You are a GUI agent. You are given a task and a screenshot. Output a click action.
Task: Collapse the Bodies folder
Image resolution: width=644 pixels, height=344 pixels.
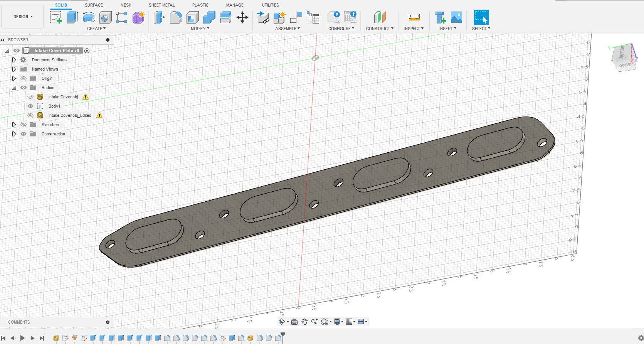(14, 88)
